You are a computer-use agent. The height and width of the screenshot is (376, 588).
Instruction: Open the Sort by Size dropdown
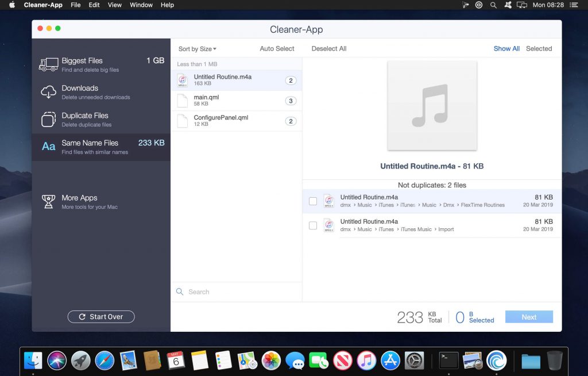pos(197,49)
